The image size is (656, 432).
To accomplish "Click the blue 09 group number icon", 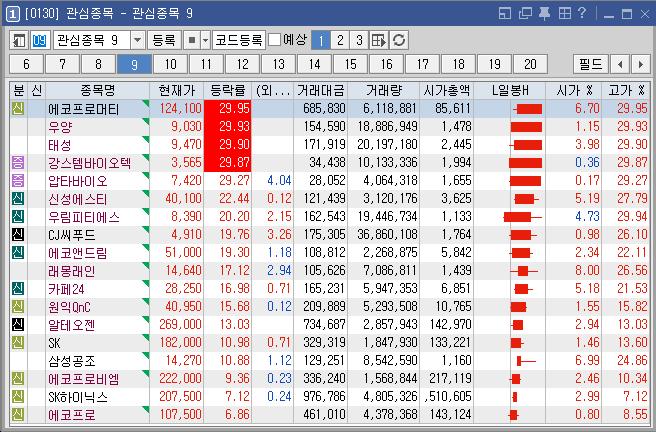I will [x=39, y=41].
